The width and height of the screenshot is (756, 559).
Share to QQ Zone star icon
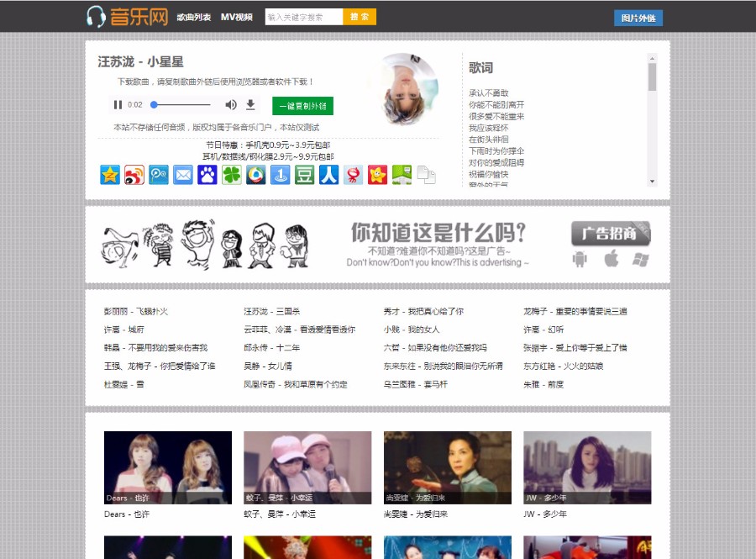point(110,175)
